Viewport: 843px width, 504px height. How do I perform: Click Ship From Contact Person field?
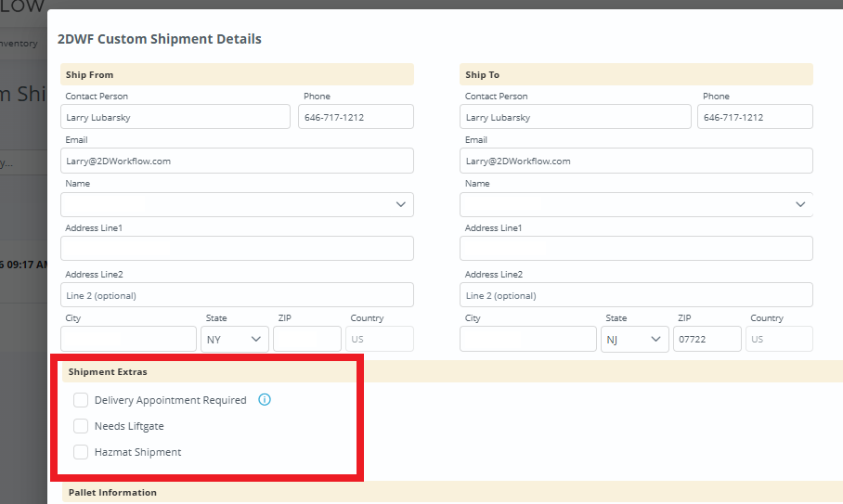(x=175, y=117)
